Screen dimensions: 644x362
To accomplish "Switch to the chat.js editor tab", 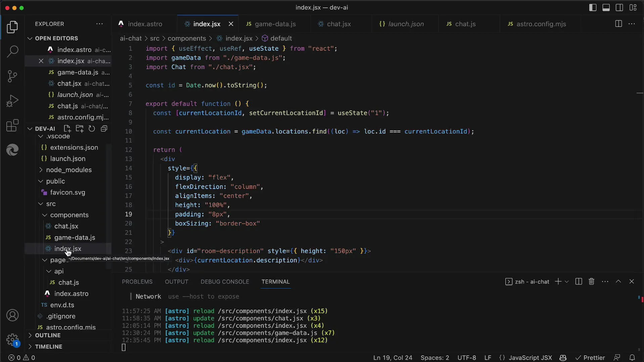I will (x=465, y=24).
